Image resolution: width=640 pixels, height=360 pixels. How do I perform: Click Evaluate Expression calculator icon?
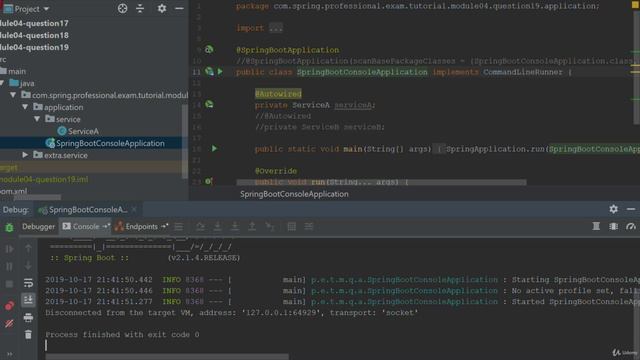point(291,227)
